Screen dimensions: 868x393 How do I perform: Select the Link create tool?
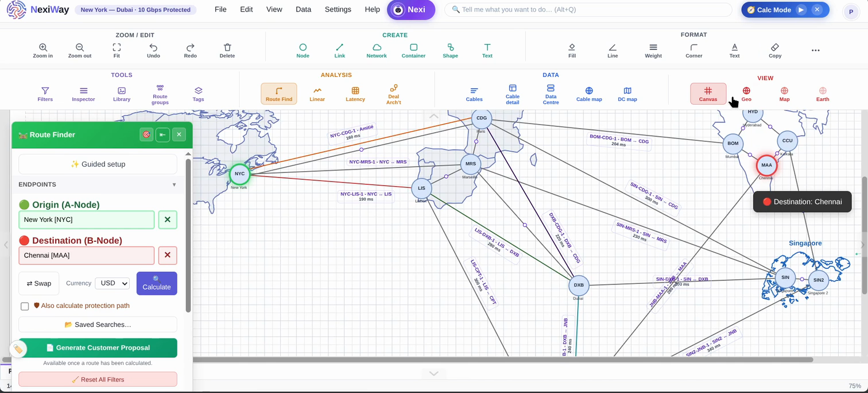point(340,51)
